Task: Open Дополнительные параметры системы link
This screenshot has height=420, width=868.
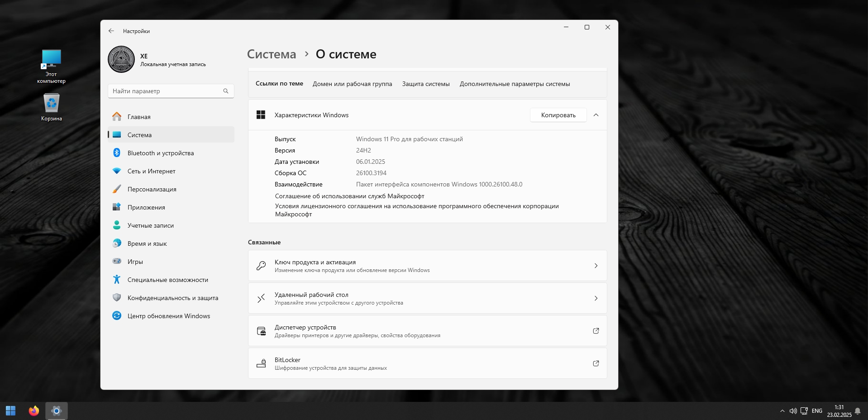Action: click(x=515, y=84)
